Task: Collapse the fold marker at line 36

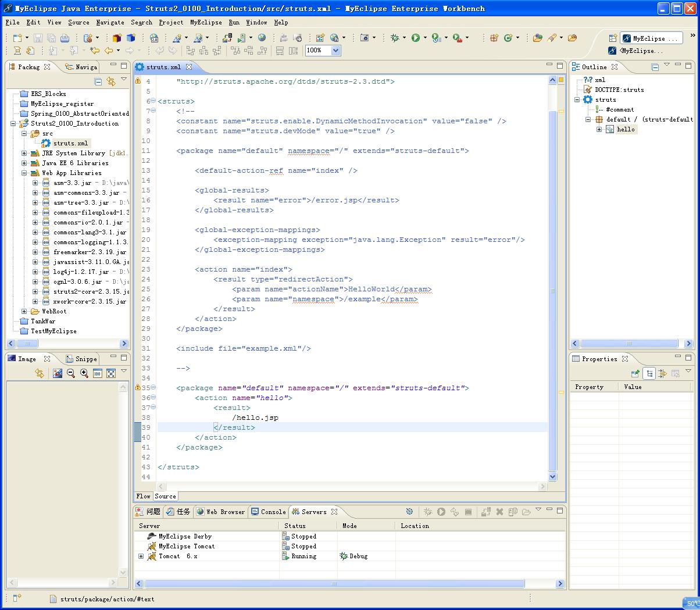Action: pos(153,398)
